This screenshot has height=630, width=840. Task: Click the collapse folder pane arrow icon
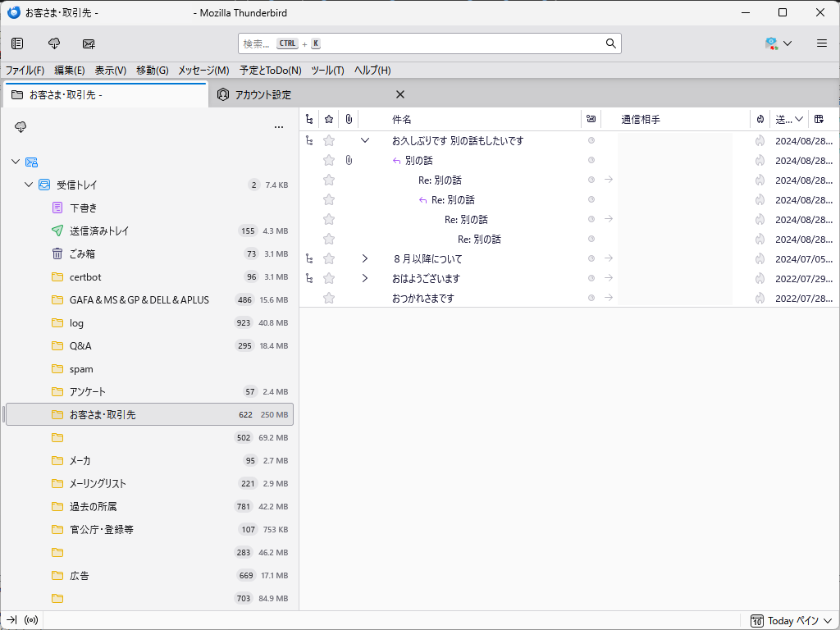point(11,620)
